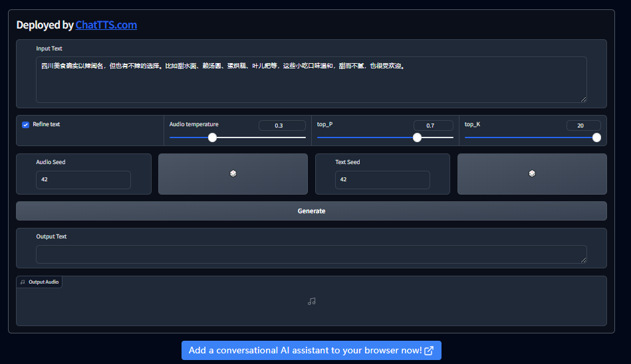Click the dice icon next to Audio Seed

coord(233,173)
